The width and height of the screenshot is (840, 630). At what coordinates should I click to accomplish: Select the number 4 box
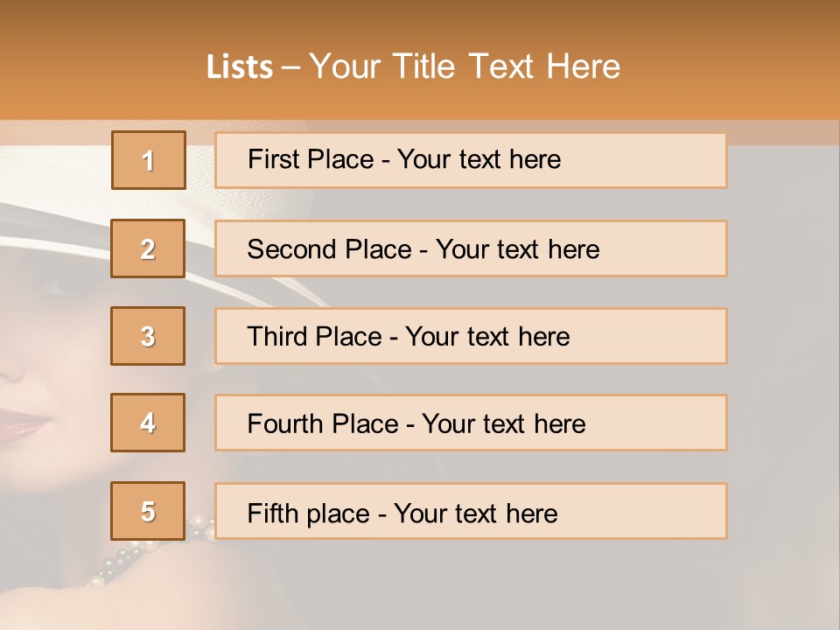[x=148, y=423]
